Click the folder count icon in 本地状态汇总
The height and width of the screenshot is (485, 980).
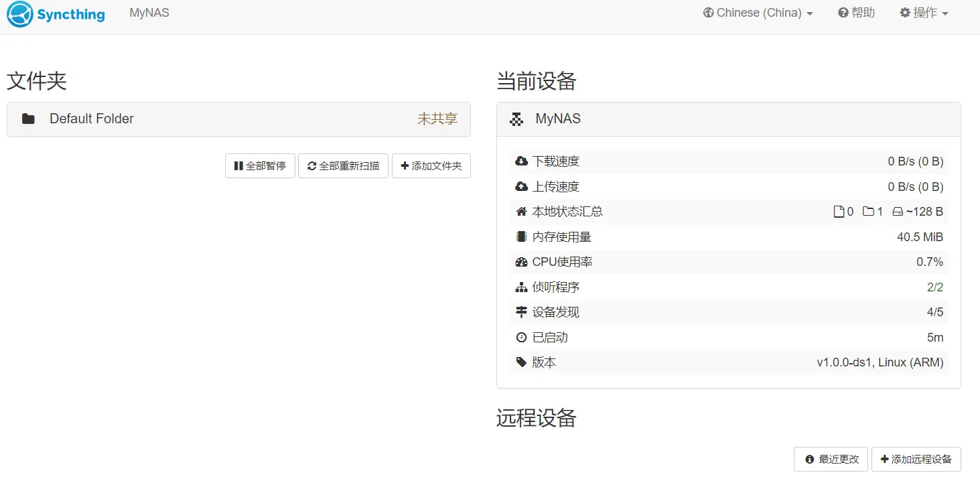click(x=868, y=212)
